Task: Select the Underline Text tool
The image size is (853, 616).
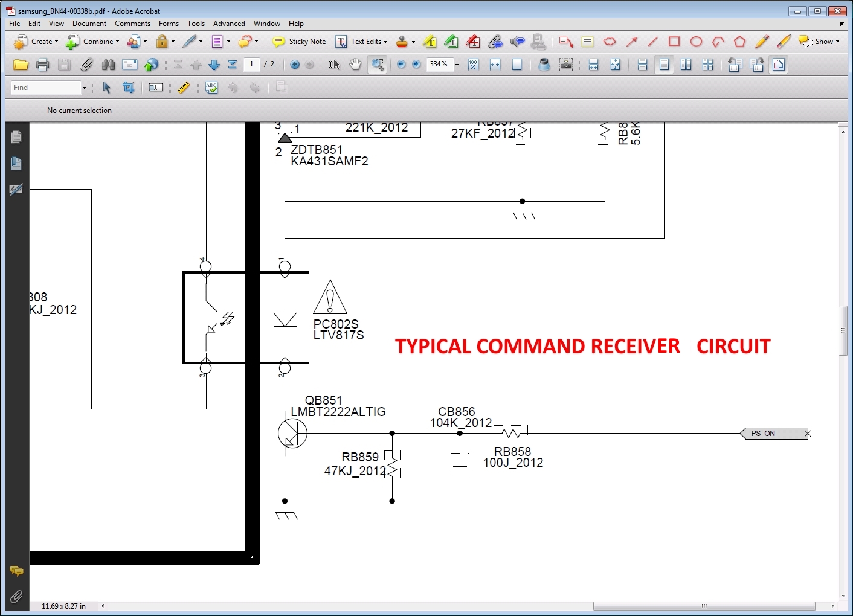Action: [451, 42]
